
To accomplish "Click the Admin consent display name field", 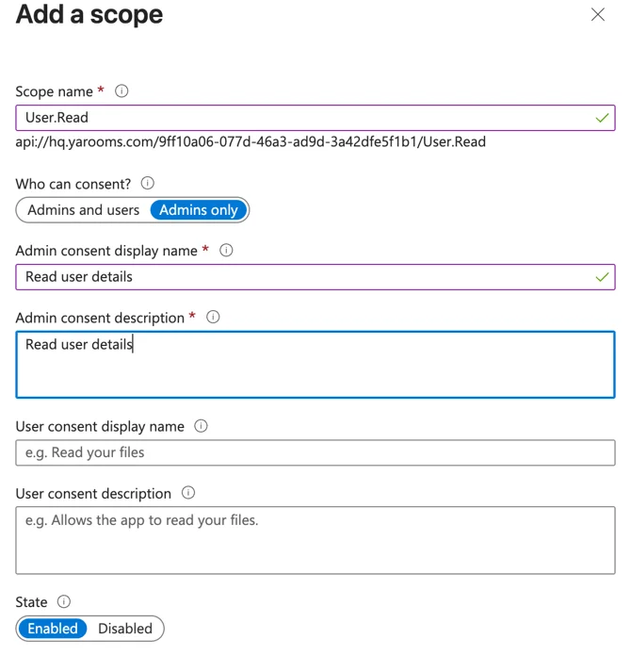I will click(301, 277).
